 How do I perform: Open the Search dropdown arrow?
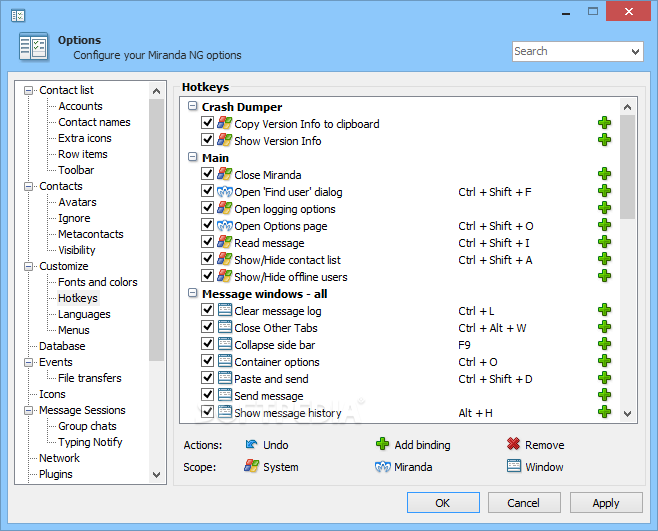(x=635, y=52)
